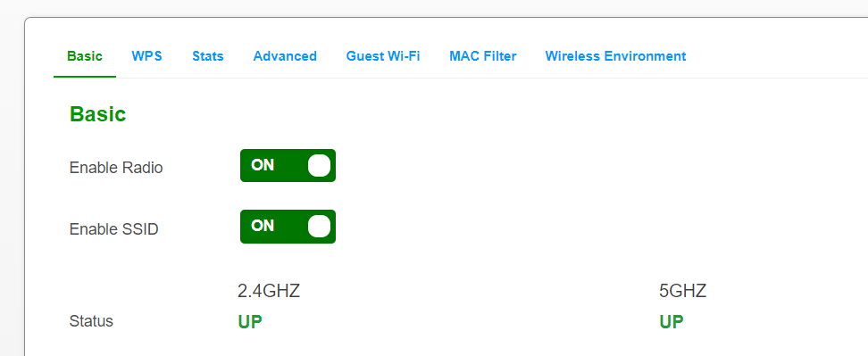Open the Guest Wi-Fi tab
868x356 pixels.
coord(383,56)
